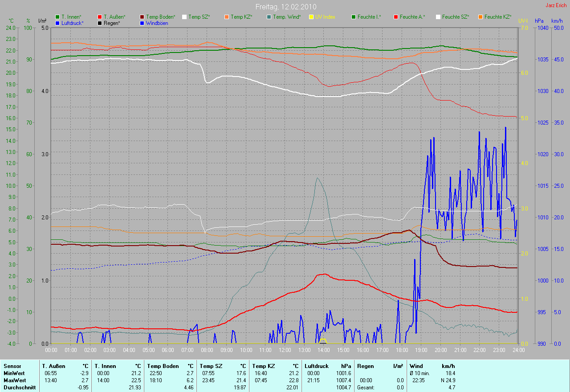Viewport: 570px width, 392px height.
Task: Click the red T. Außen legend square
Action: (100, 17)
